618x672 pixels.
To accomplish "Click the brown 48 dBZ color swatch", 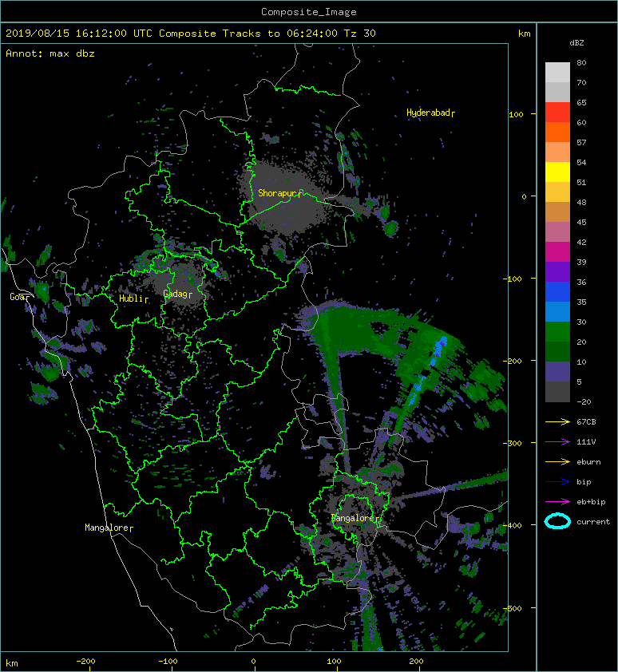I will (x=557, y=211).
